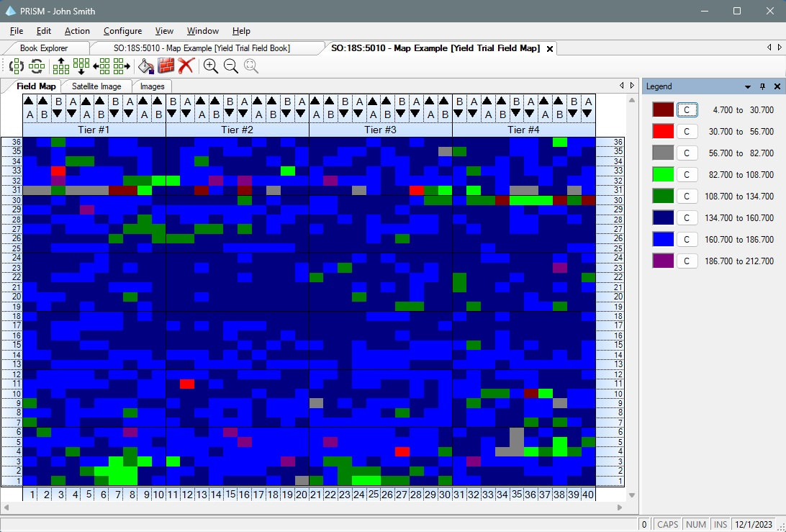Open the Legend panel dropdown arrow
The height and width of the screenshot is (532, 786).
coord(747,86)
